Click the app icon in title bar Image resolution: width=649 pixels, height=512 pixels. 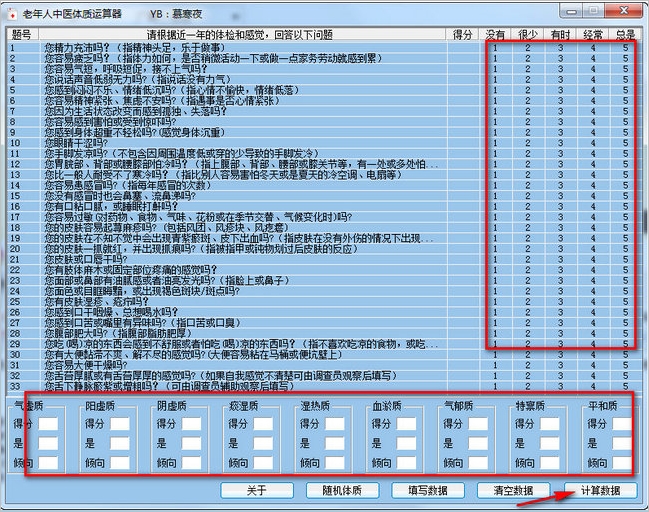point(12,14)
